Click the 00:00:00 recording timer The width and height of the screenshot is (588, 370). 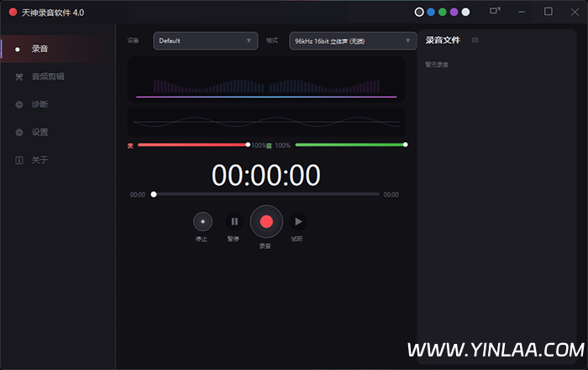[266, 175]
